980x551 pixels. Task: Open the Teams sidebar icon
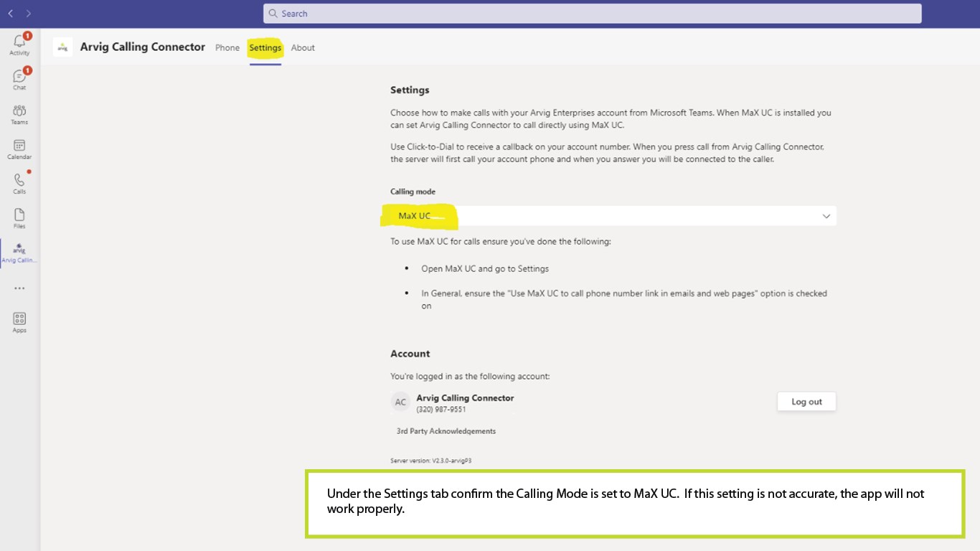(19, 114)
